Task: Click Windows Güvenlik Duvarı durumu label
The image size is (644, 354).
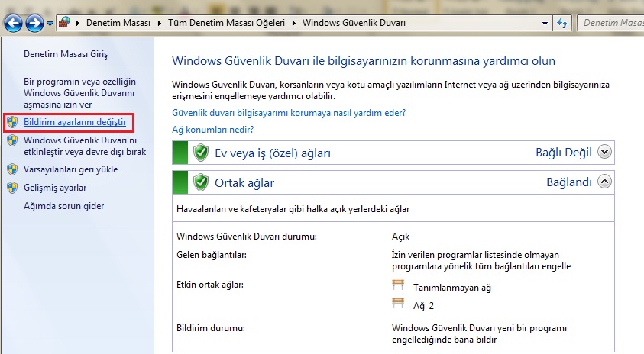Action: [x=247, y=237]
